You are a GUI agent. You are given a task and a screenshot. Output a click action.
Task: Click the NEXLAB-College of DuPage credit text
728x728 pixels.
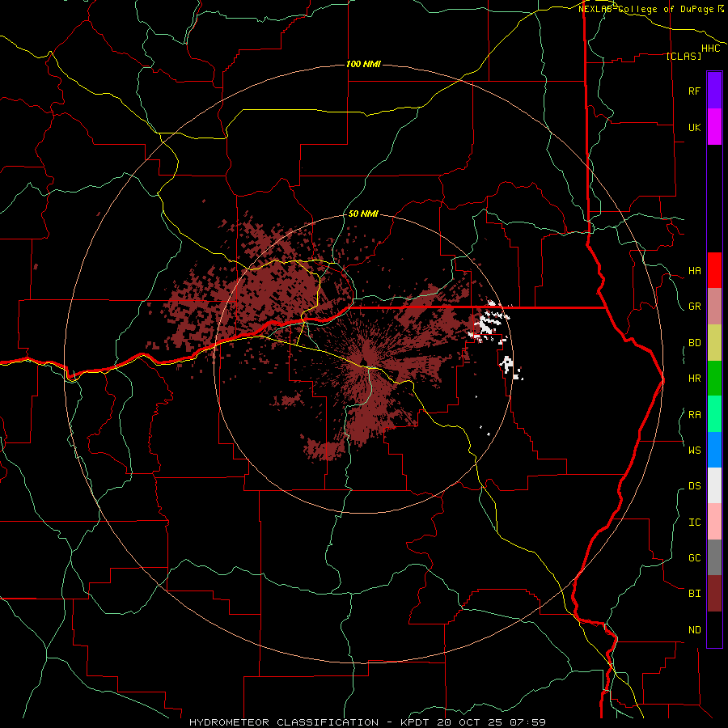645,9
